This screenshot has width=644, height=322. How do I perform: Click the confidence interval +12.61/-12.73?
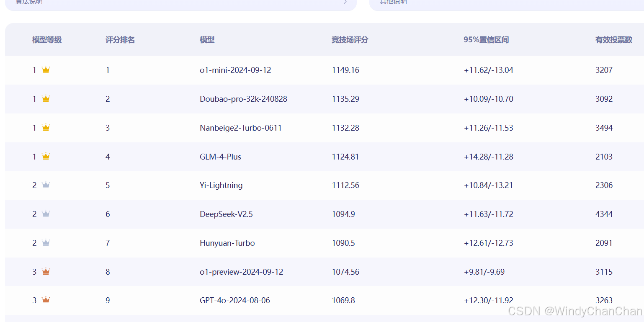click(x=489, y=243)
